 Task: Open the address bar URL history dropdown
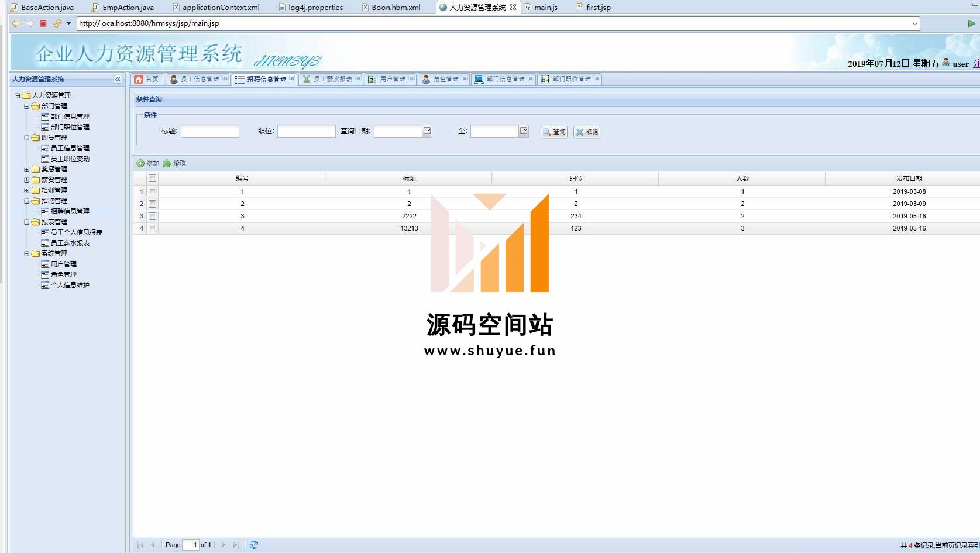point(914,23)
